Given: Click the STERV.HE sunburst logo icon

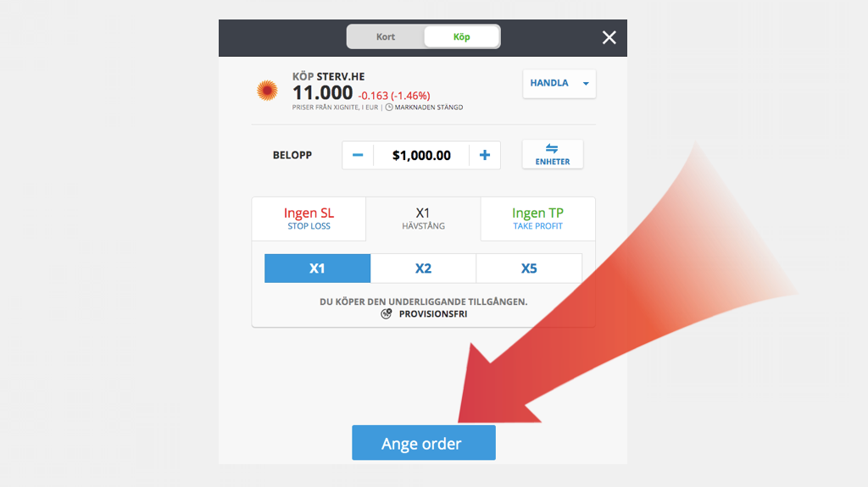Looking at the screenshot, I should tap(267, 91).
